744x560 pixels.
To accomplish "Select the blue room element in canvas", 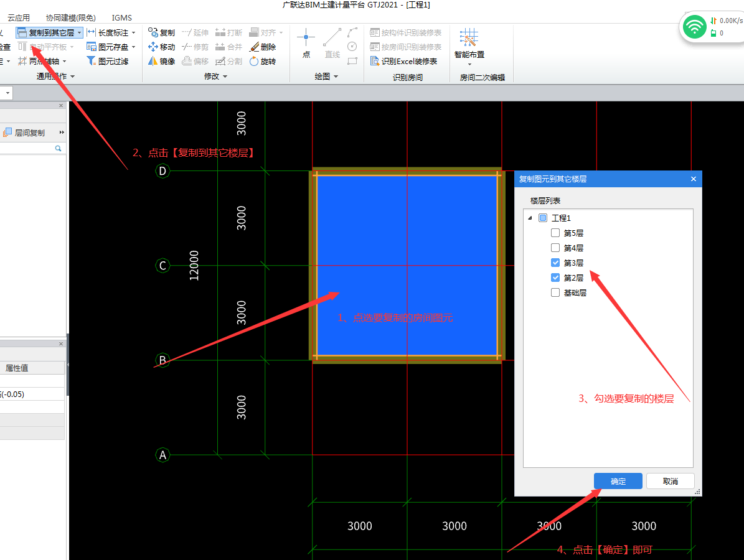I will click(407, 266).
